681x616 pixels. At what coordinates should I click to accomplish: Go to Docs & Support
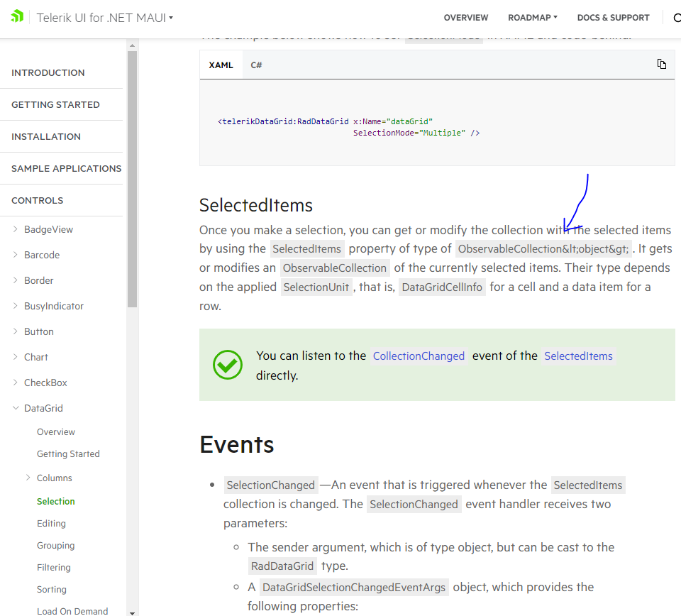click(613, 18)
